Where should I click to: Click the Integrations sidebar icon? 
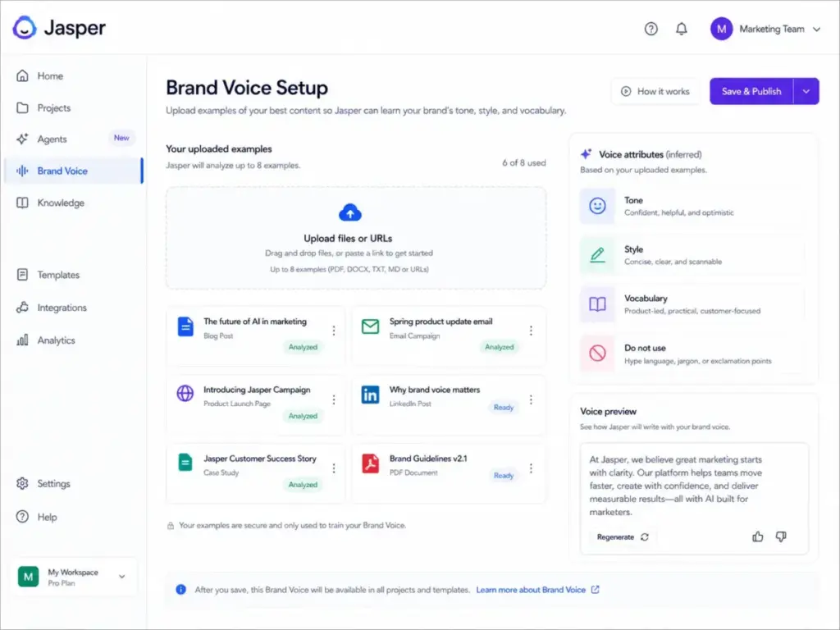(x=22, y=308)
